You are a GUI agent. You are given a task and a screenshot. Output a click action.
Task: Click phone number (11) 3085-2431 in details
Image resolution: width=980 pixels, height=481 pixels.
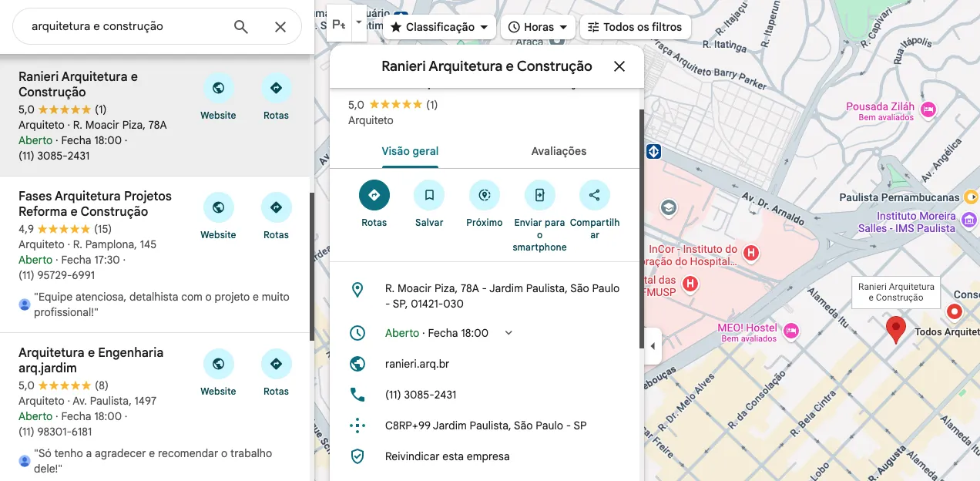[x=421, y=395]
